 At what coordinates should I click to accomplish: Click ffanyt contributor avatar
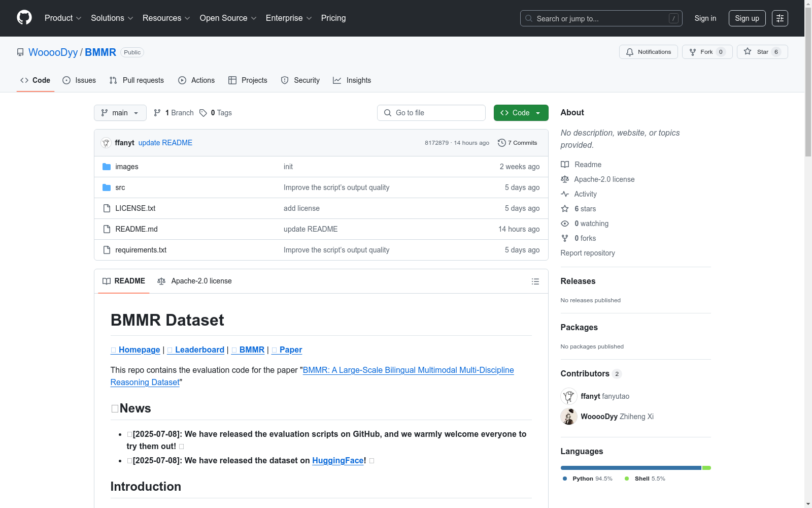[x=569, y=396]
